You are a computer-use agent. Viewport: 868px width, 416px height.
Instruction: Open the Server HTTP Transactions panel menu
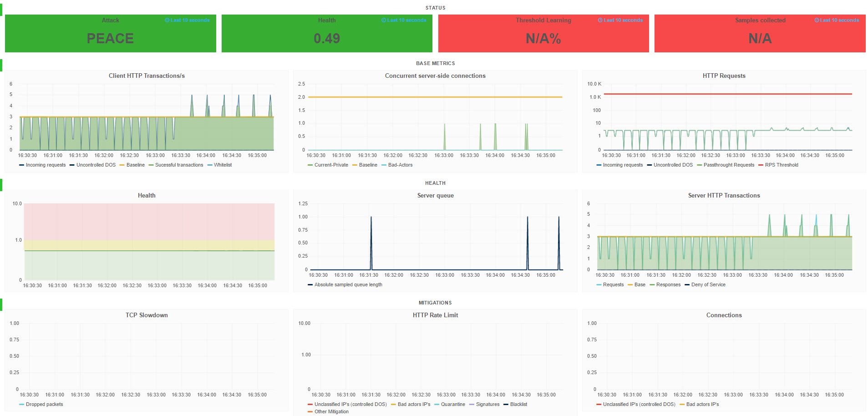(x=724, y=196)
